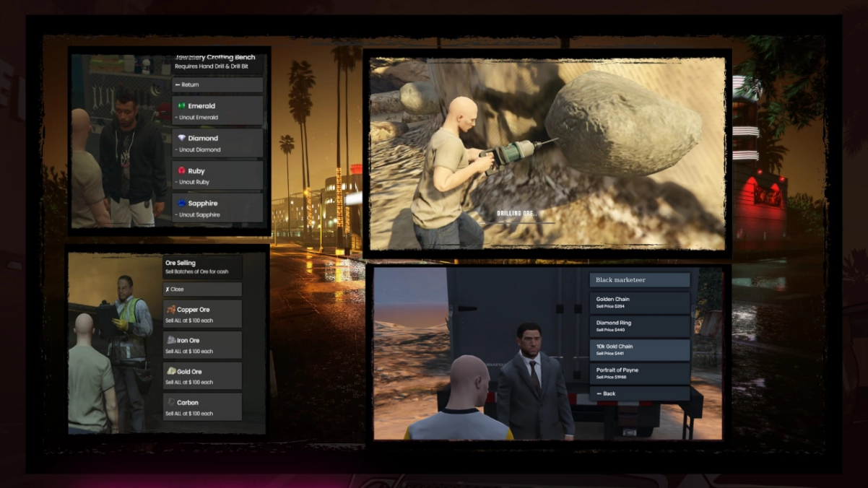Image resolution: width=868 pixels, height=488 pixels.
Task: Click the Carbon lump icon
Action: pyautogui.click(x=170, y=402)
